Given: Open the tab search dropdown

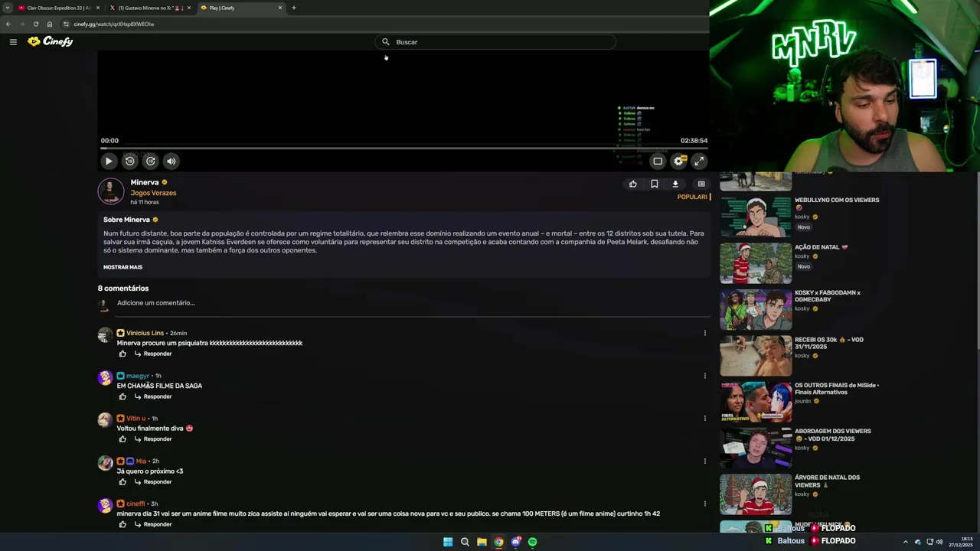Looking at the screenshot, I should point(7,8).
